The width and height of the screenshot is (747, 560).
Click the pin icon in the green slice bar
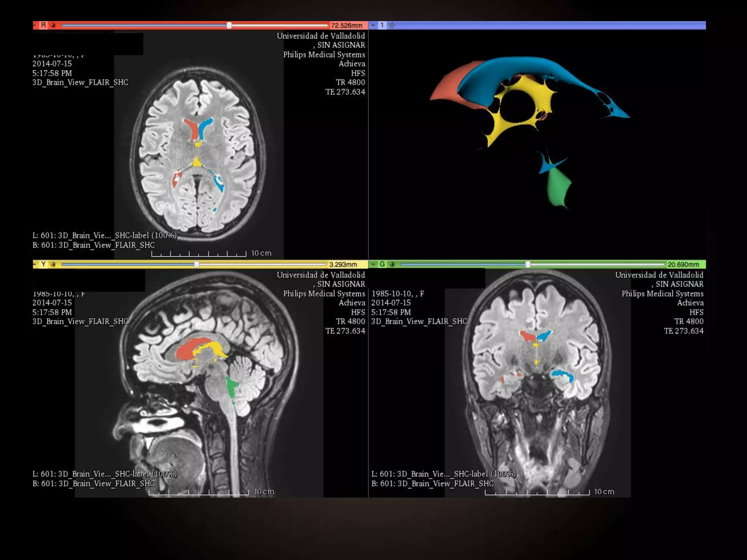373,264
